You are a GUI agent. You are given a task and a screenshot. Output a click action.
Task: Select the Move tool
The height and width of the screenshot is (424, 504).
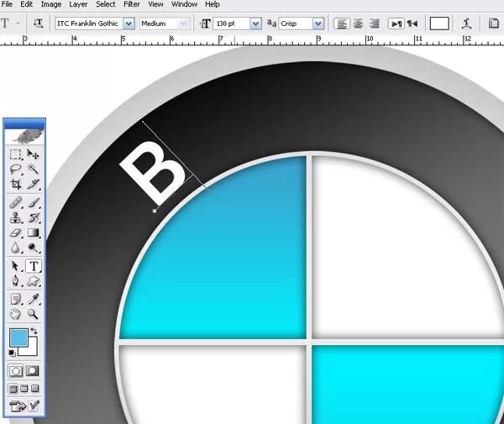click(33, 154)
